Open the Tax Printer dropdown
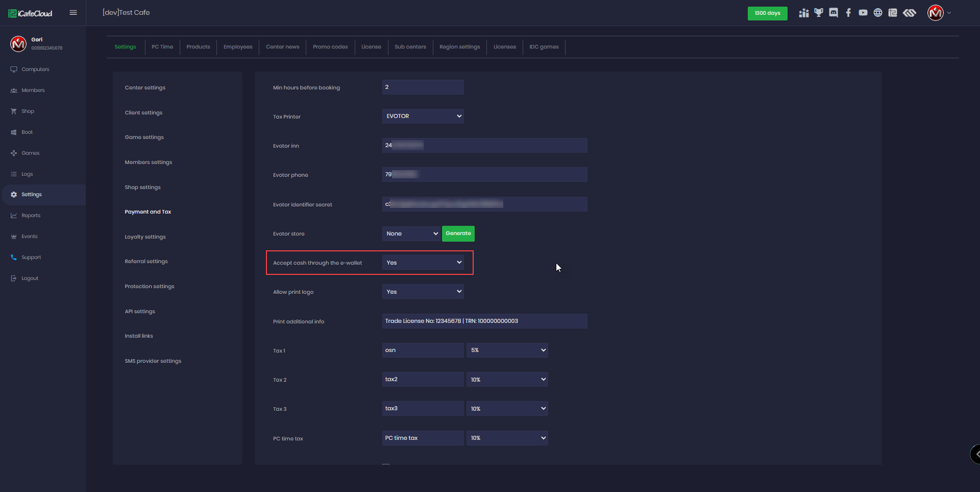 423,116
